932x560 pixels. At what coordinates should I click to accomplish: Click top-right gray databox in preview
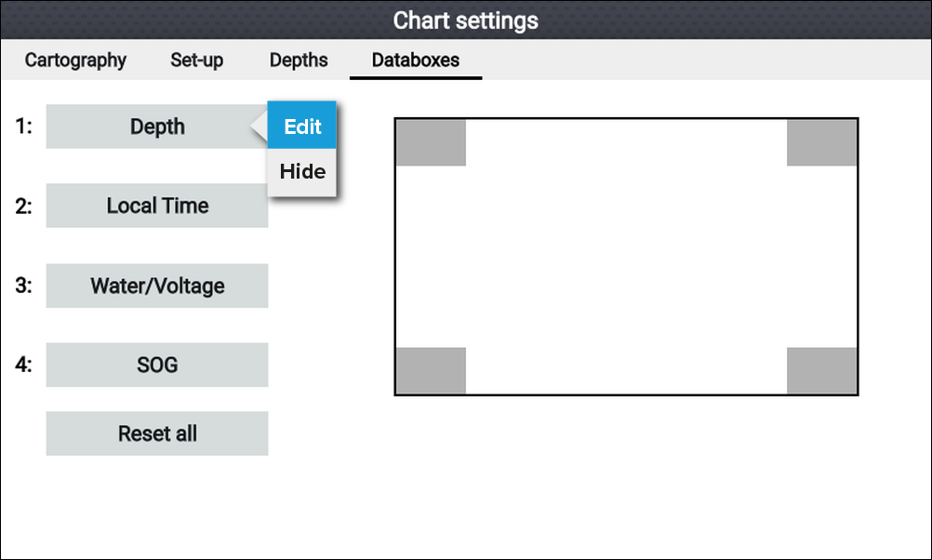[822, 142]
